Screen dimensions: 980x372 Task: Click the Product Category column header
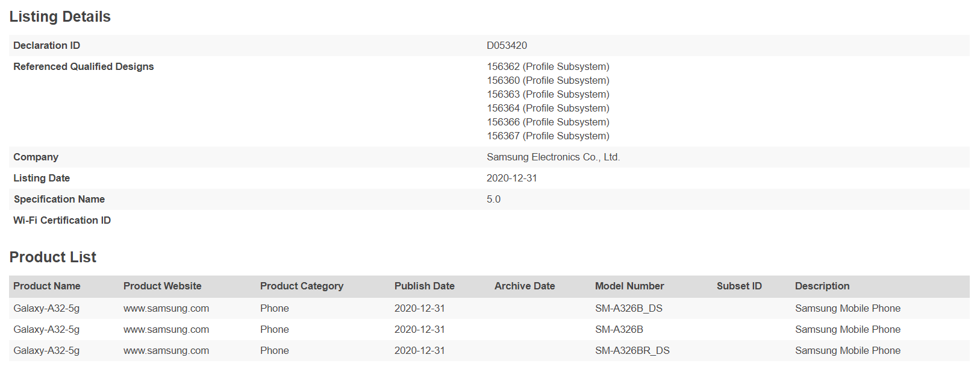click(302, 286)
